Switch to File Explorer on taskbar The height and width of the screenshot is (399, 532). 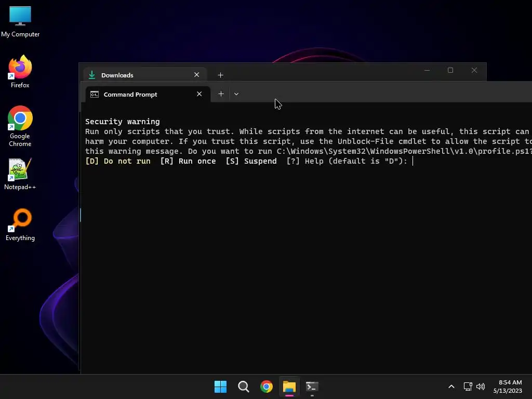289,387
